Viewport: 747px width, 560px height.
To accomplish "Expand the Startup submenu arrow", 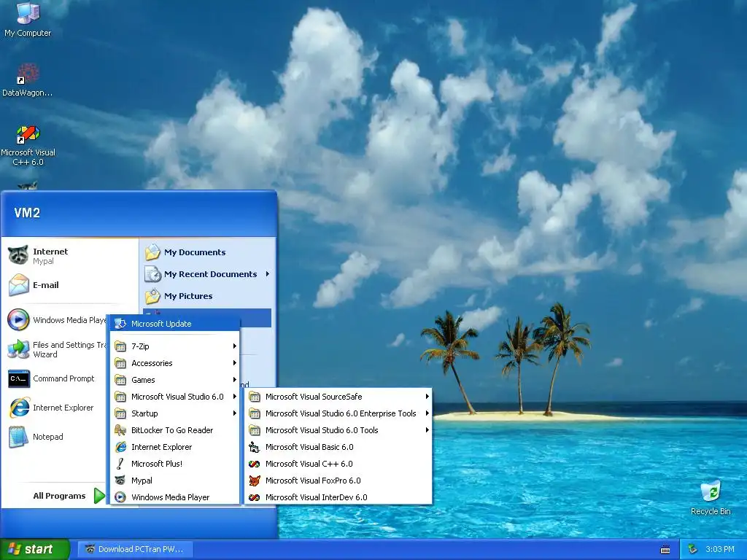I will [x=234, y=413].
